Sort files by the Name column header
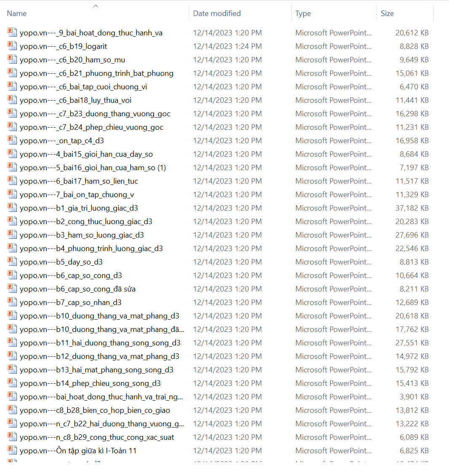This screenshot has height=476, width=449. 17,13
